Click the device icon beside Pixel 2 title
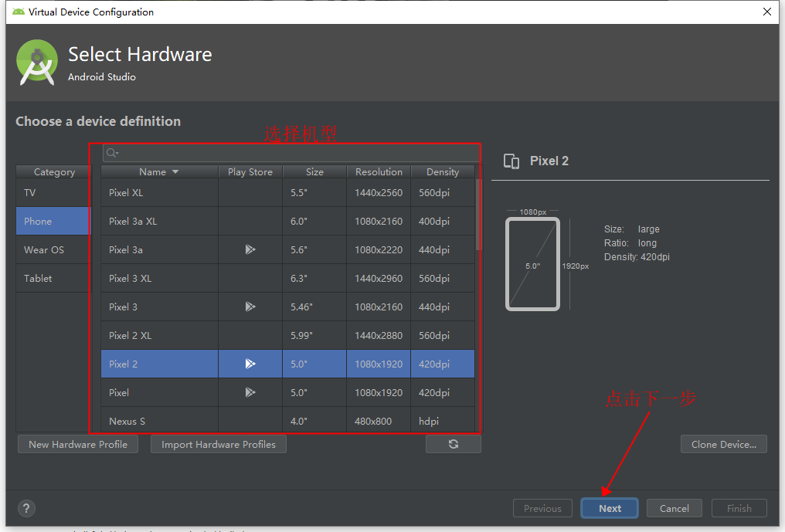785x532 pixels. (511, 161)
